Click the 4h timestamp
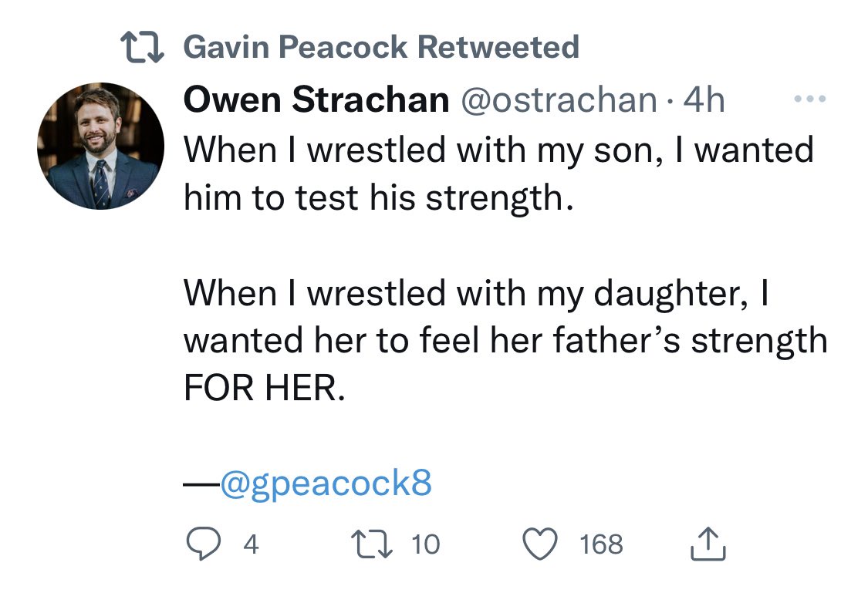The image size is (868, 593). coord(704,100)
